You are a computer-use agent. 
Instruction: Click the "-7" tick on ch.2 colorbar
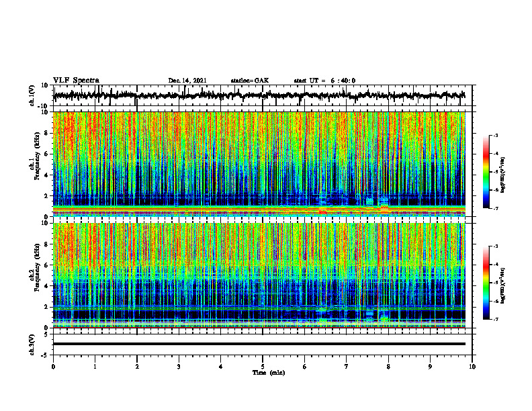pos(496,320)
